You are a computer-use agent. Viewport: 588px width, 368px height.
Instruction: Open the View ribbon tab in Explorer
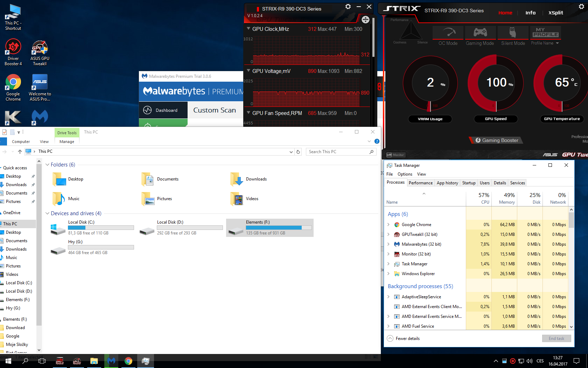point(44,142)
